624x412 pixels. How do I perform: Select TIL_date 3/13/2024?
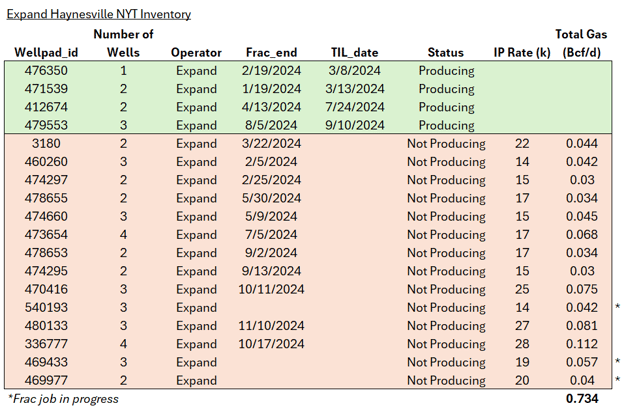[x=355, y=89]
